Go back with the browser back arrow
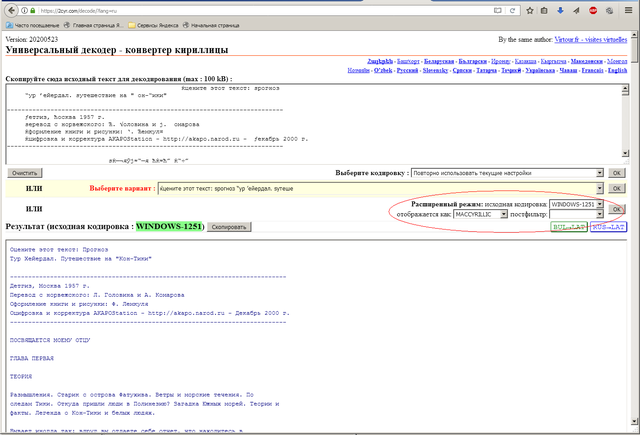Image resolution: width=640 pixels, height=435 pixels. 11,11
